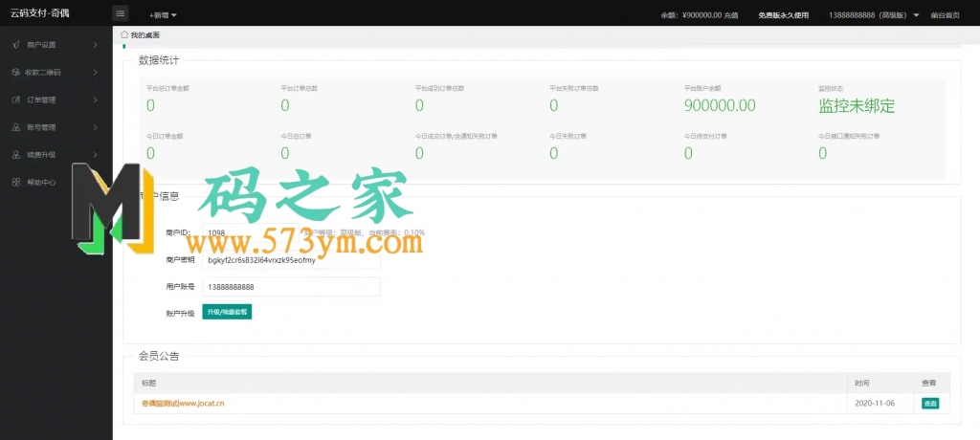Click the 900000.00 platform balance value
This screenshot has width=980, height=440.
pos(720,105)
